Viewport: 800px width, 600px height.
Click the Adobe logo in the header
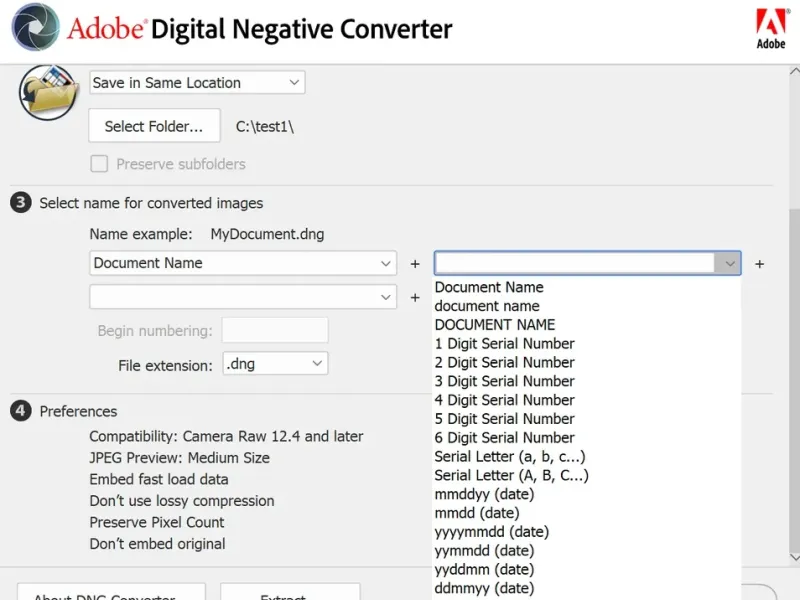[770, 27]
